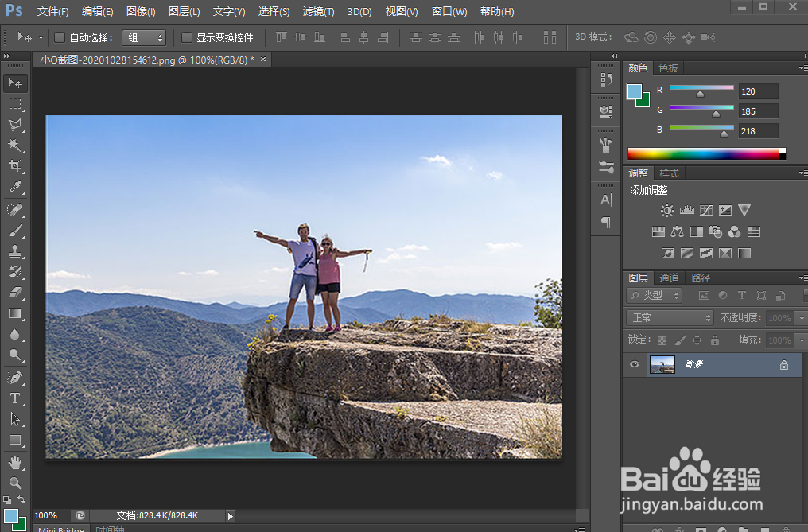The width and height of the screenshot is (808, 532).
Task: Select the Magic Wand tool
Action: coord(15,146)
